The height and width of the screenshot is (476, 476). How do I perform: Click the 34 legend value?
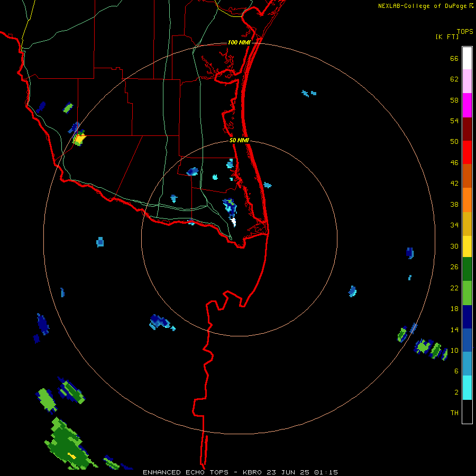point(454,225)
